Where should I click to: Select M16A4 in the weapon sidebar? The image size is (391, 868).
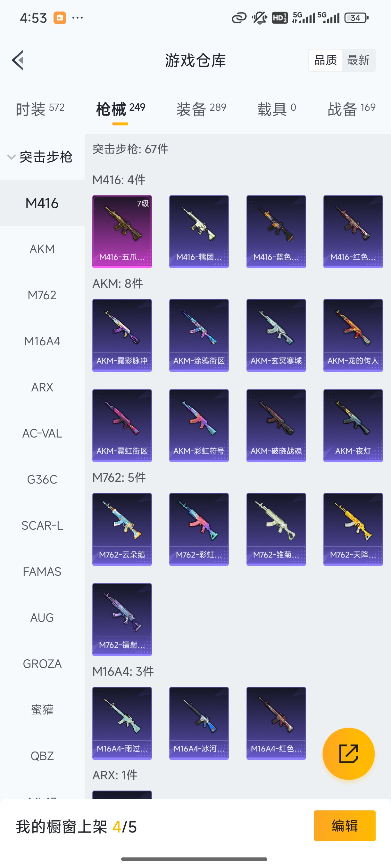[42, 341]
